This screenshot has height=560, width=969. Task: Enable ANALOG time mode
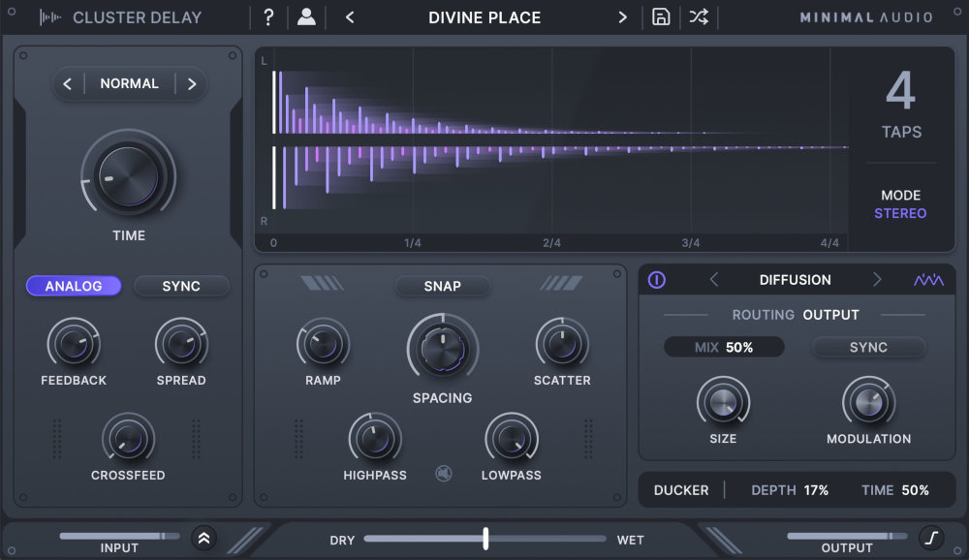click(74, 285)
